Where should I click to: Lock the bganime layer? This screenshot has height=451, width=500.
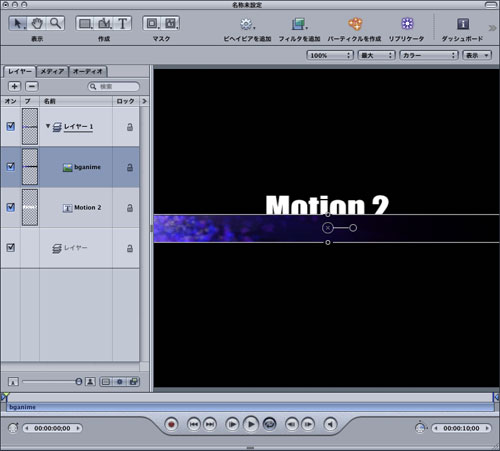pos(130,167)
